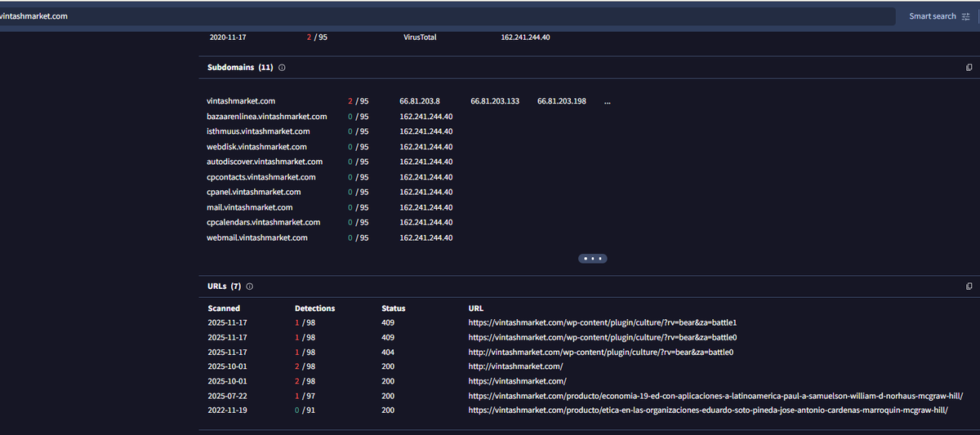Open subdomain cpanel.vintashmarket.com
The width and height of the screenshot is (980, 435).
tap(254, 192)
